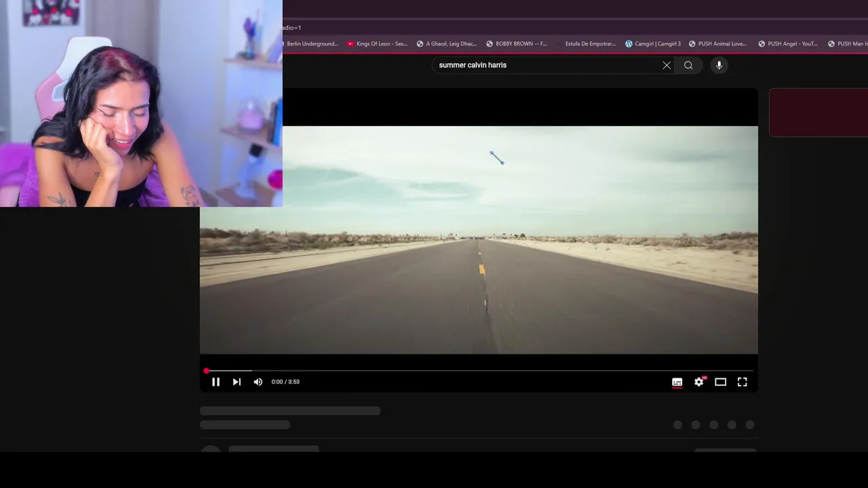This screenshot has height=488, width=868.
Task: Open the 'PUSH Man In...' bookmark
Action: 848,44
